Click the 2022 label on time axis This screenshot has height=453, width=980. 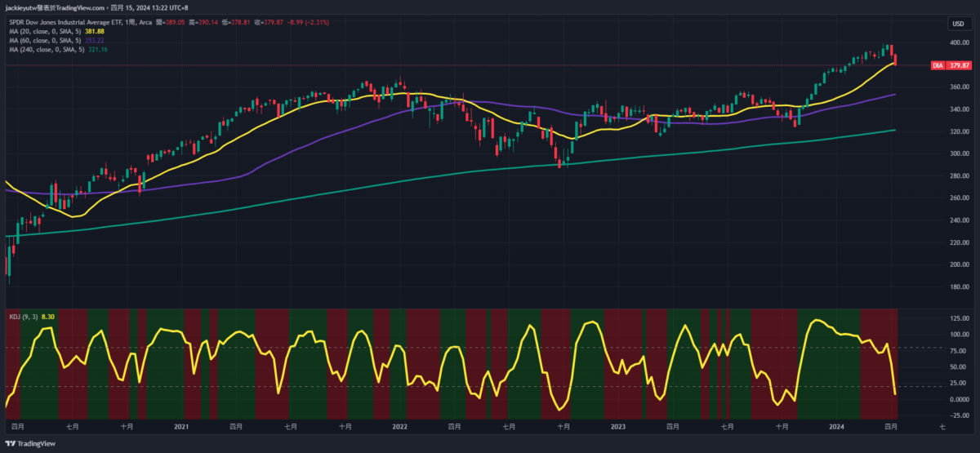point(399,426)
